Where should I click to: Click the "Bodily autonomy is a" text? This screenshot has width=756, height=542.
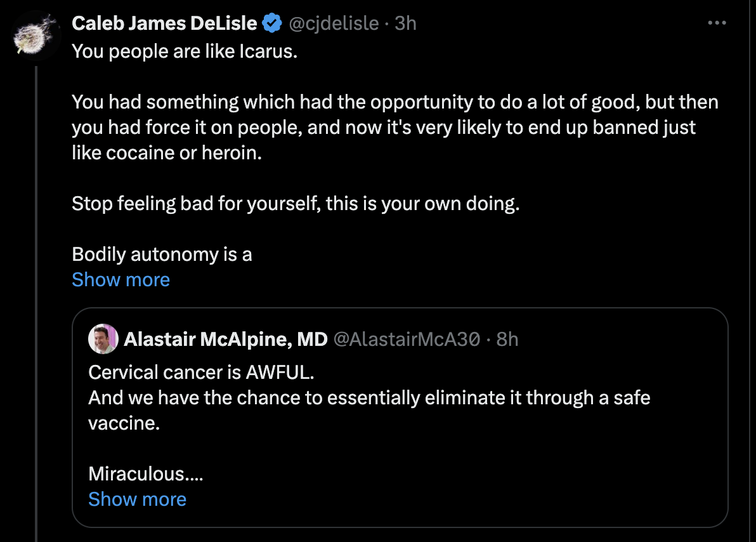point(162,254)
